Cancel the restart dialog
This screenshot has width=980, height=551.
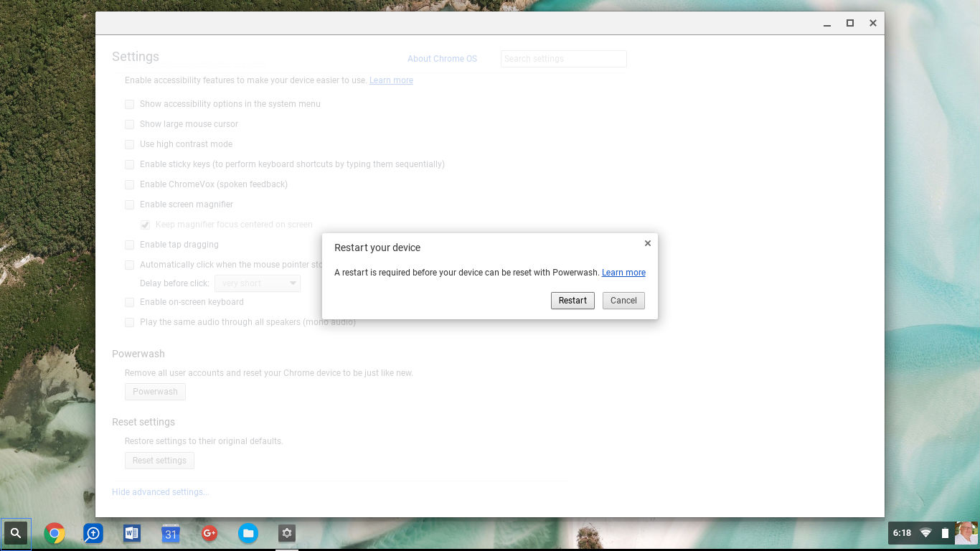623,301
